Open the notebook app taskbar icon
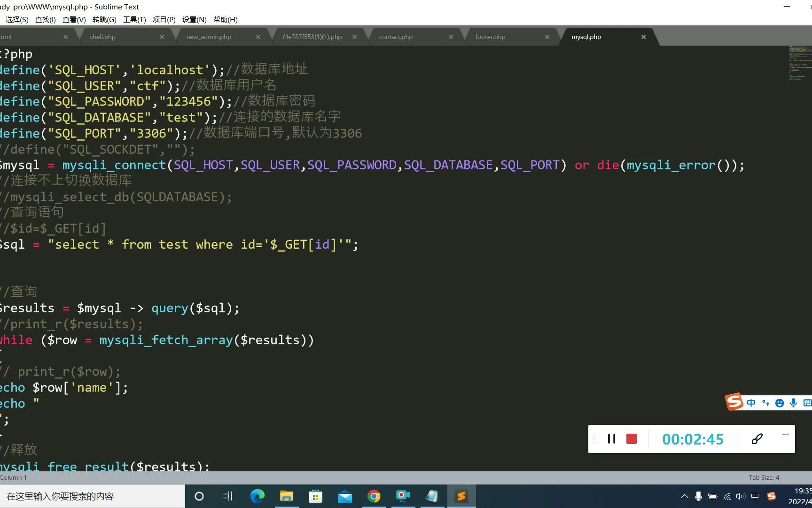The width and height of the screenshot is (812, 508). (x=432, y=496)
